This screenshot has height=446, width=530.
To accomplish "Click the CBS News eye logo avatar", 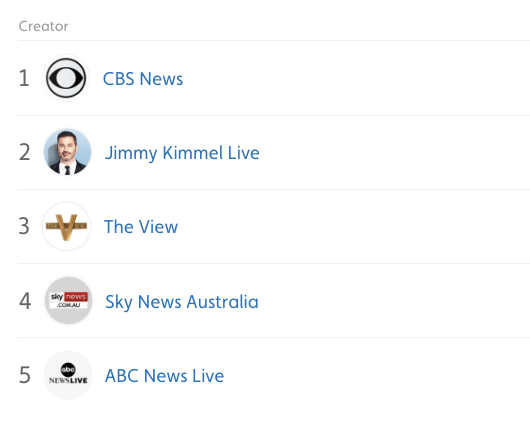I will [x=66, y=78].
